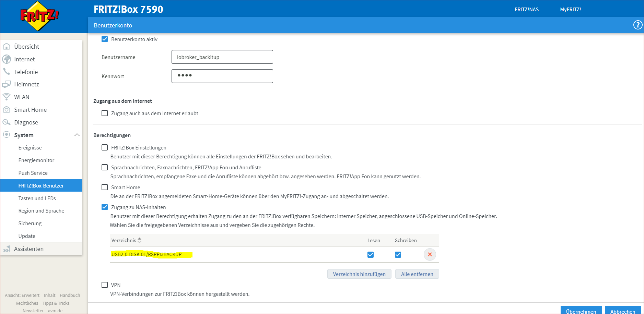The height and width of the screenshot is (314, 644).
Task: Click Ansicht: Erweitert footer link
Action: (22, 295)
